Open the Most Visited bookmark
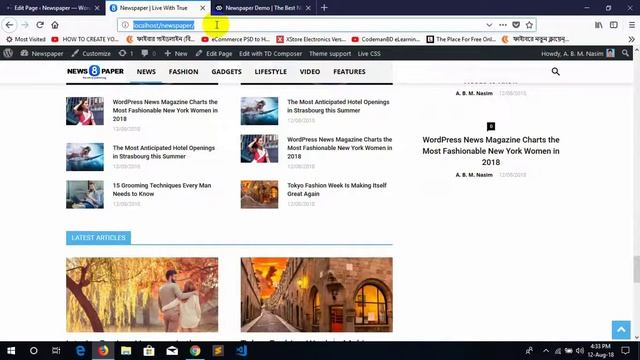 (x=26, y=39)
